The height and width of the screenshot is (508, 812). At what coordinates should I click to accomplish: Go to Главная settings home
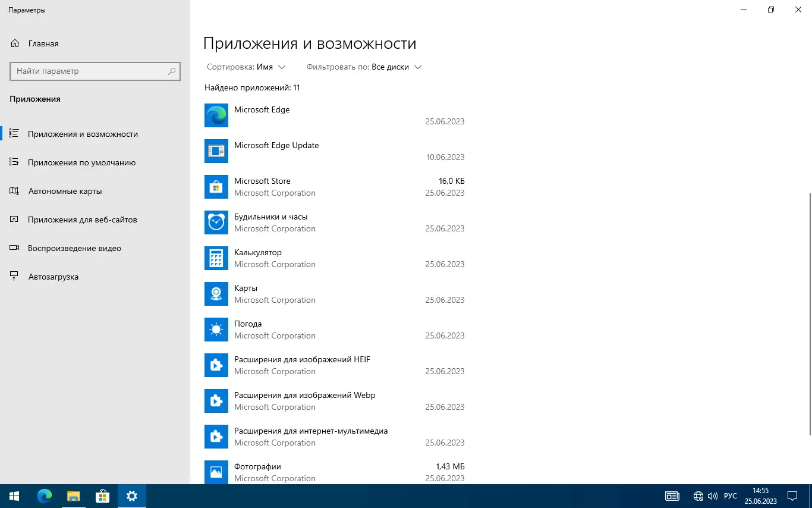tap(95, 43)
